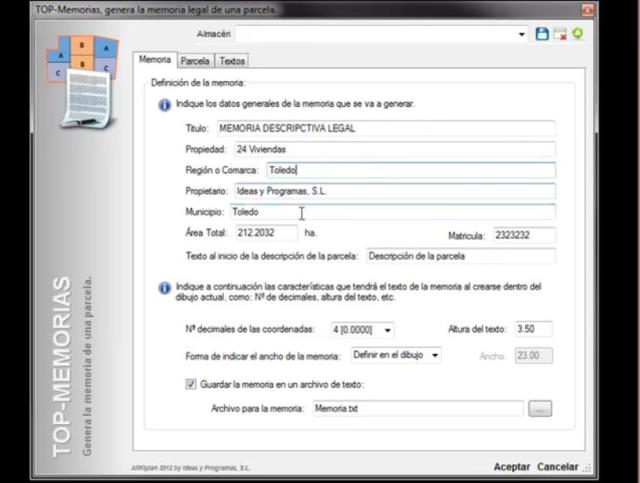640x483 pixels.
Task: Click the blue info icon beside 'Indique los datos generales'
Action: coord(164,105)
